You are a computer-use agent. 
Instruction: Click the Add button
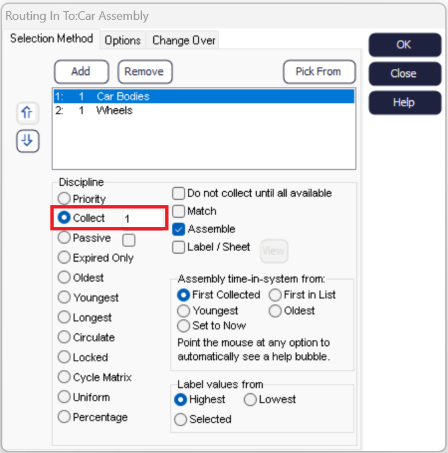point(81,72)
